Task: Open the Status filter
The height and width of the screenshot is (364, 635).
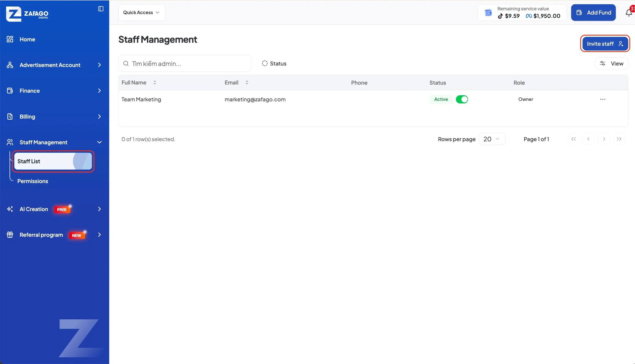Action: click(x=274, y=63)
